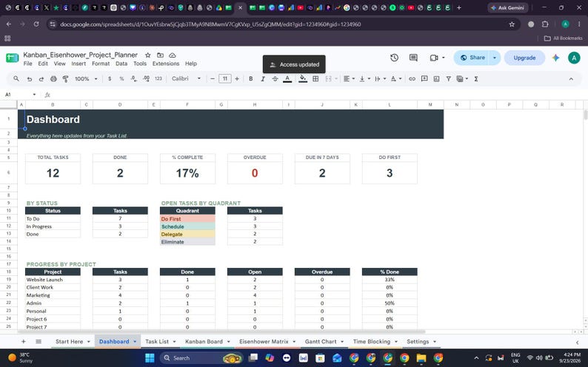Image resolution: width=588 pixels, height=367 pixels.
Task: Open the Google account avatar in Sheets
Action: (x=574, y=58)
